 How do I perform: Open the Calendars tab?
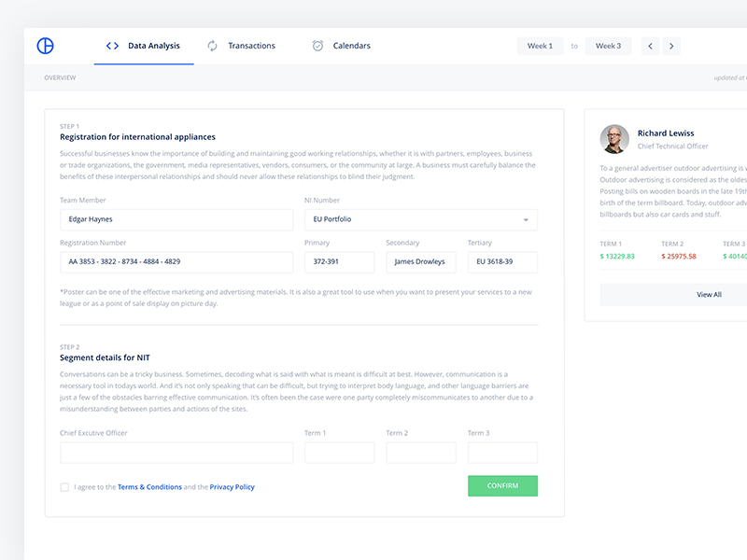(351, 46)
